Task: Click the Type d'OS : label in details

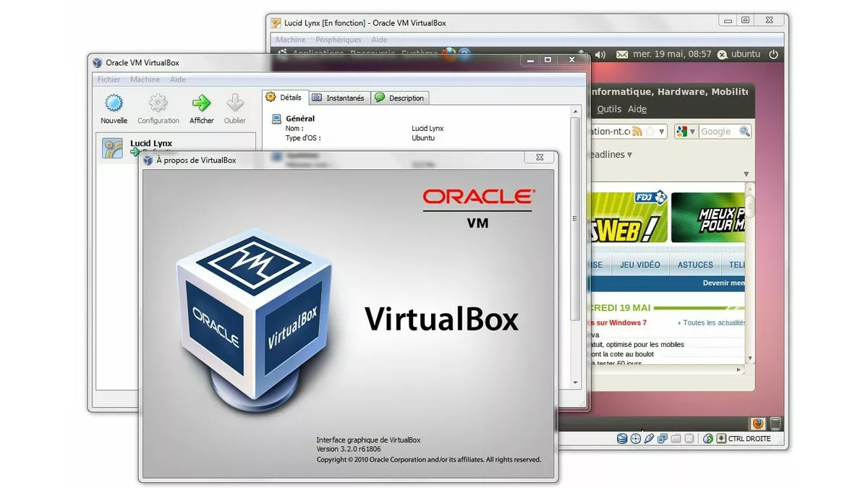Action: 303,138
